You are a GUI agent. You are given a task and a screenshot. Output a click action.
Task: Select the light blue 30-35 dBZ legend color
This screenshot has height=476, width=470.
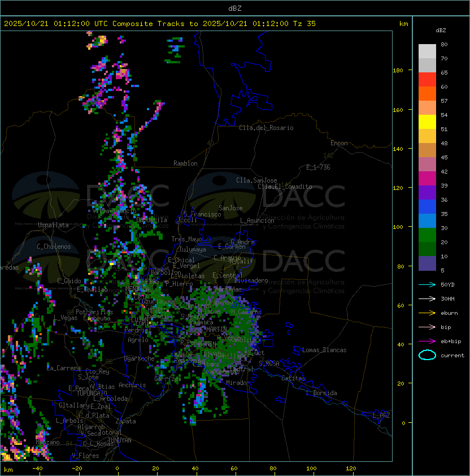427,220
